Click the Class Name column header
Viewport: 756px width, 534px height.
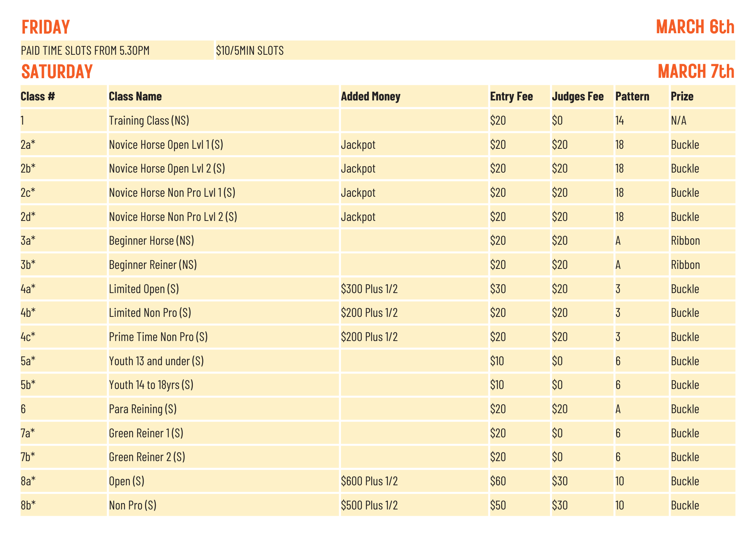click(x=135, y=97)
